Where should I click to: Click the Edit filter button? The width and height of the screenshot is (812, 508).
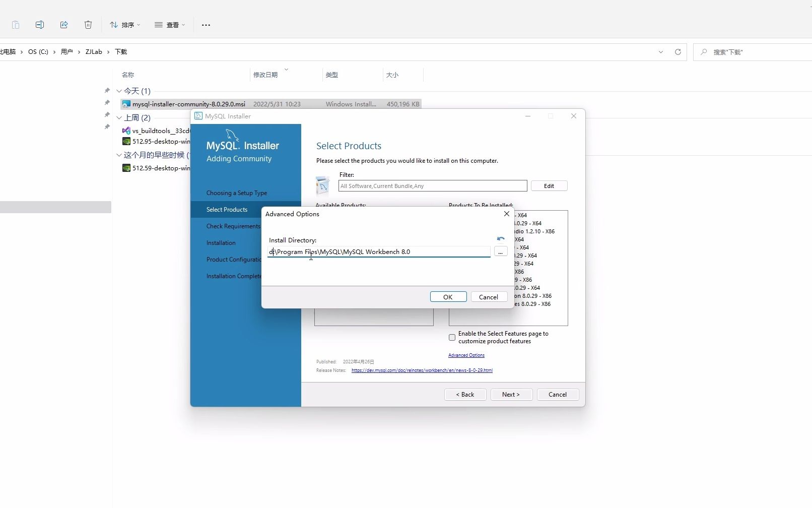tap(549, 186)
